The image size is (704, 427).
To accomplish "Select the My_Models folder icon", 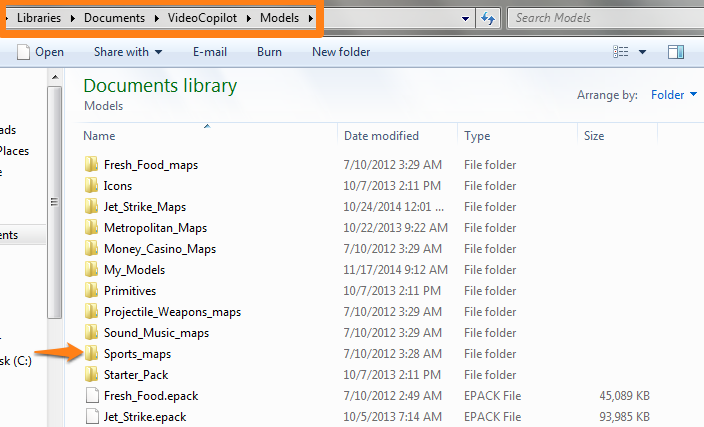I will (x=91, y=270).
